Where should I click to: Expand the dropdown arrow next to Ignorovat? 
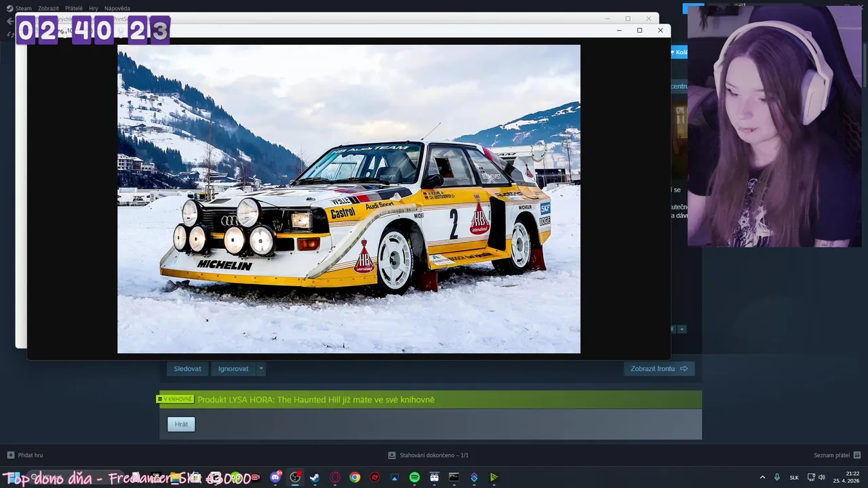[261, 369]
